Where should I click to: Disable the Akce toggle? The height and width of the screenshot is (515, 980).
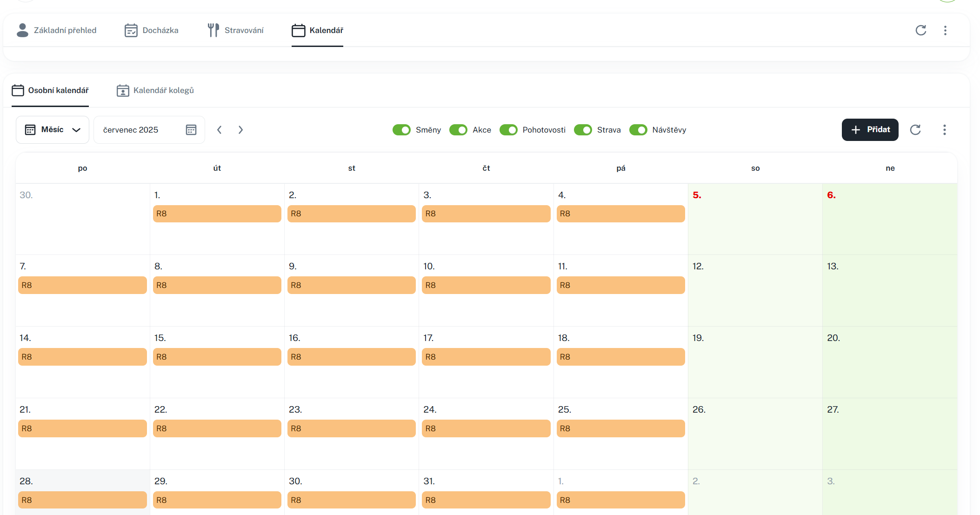pos(458,130)
